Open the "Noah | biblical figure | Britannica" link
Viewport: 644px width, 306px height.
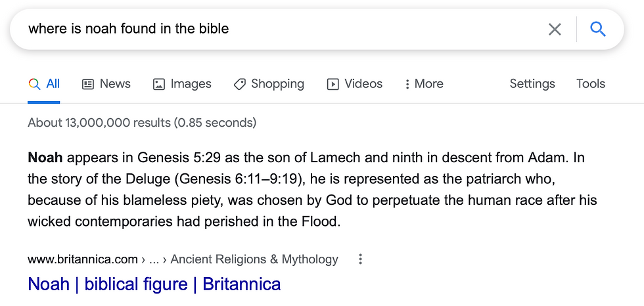tap(154, 284)
